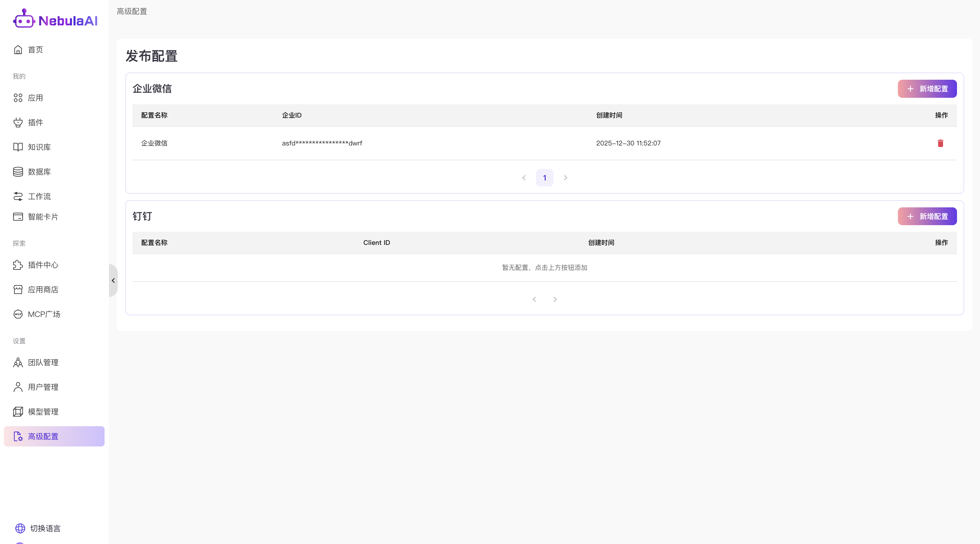Navigate to 首页 home menu
The height and width of the screenshot is (544, 980).
pos(35,50)
